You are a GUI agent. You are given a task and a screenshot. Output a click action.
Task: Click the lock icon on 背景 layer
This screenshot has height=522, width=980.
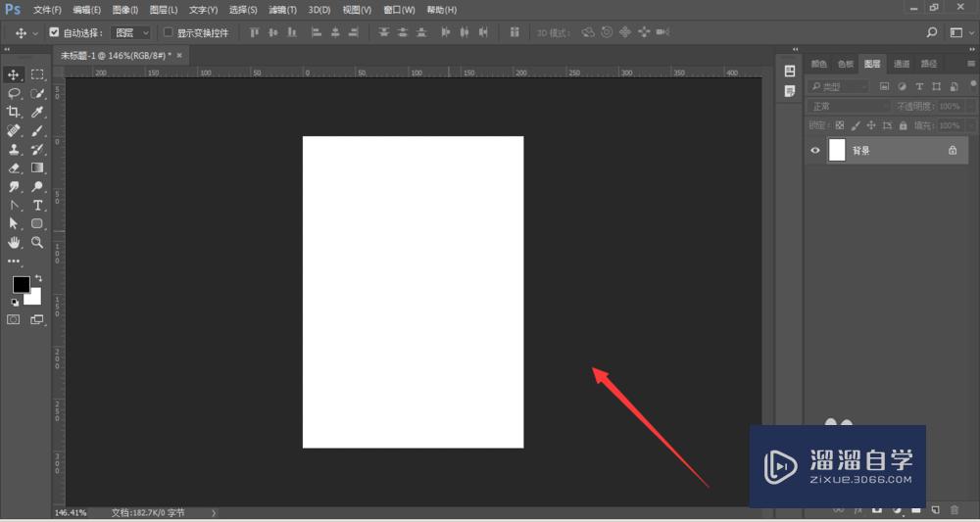pos(952,151)
